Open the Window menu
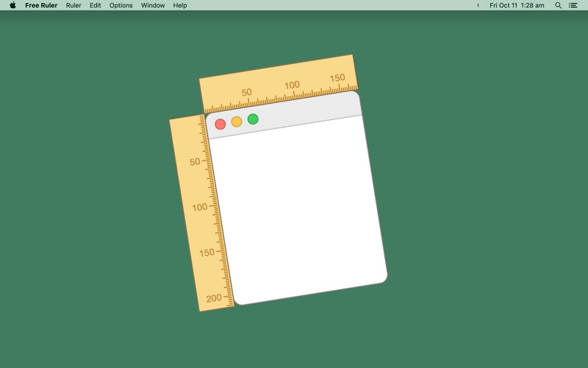 (153, 5)
